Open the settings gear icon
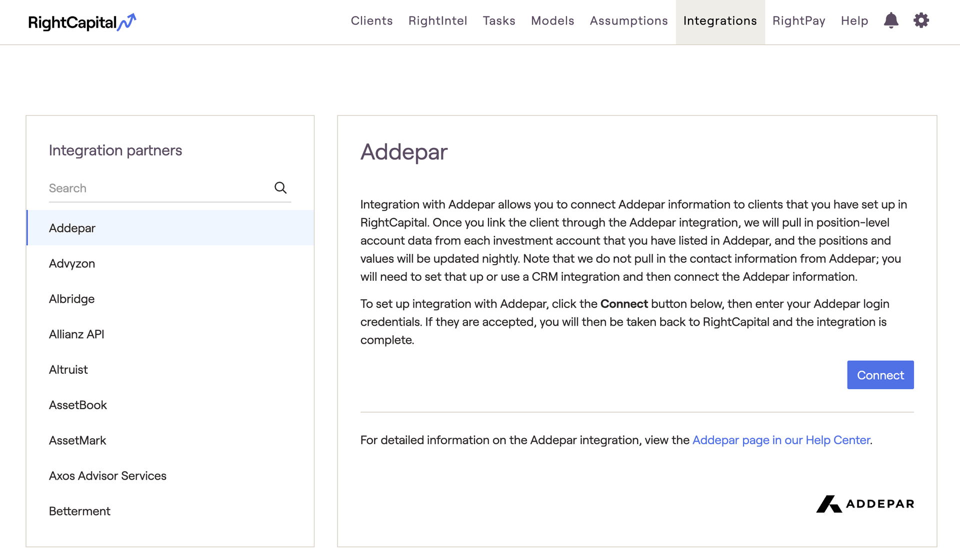The height and width of the screenshot is (560, 960). coord(921,20)
